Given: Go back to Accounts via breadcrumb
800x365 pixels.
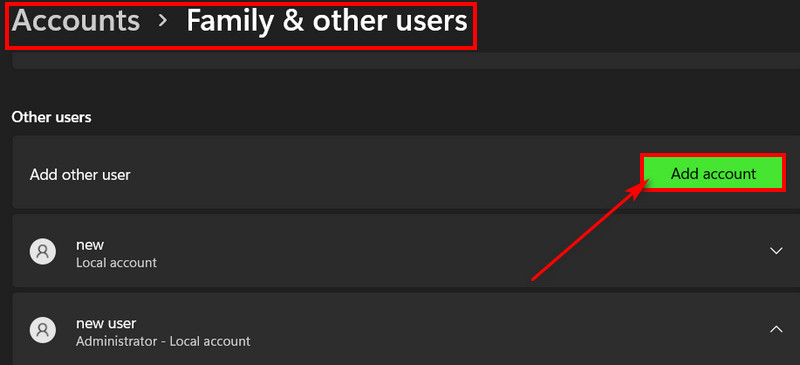Looking at the screenshot, I should tap(76, 21).
